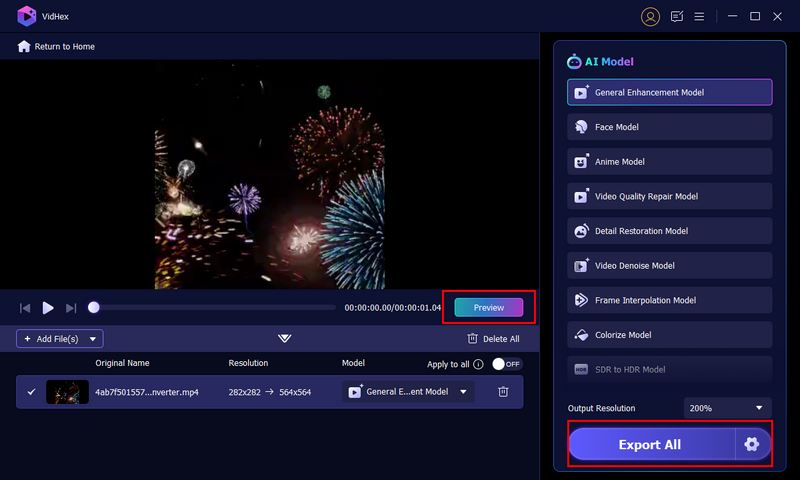Collapse the file list panel chevron

point(285,339)
